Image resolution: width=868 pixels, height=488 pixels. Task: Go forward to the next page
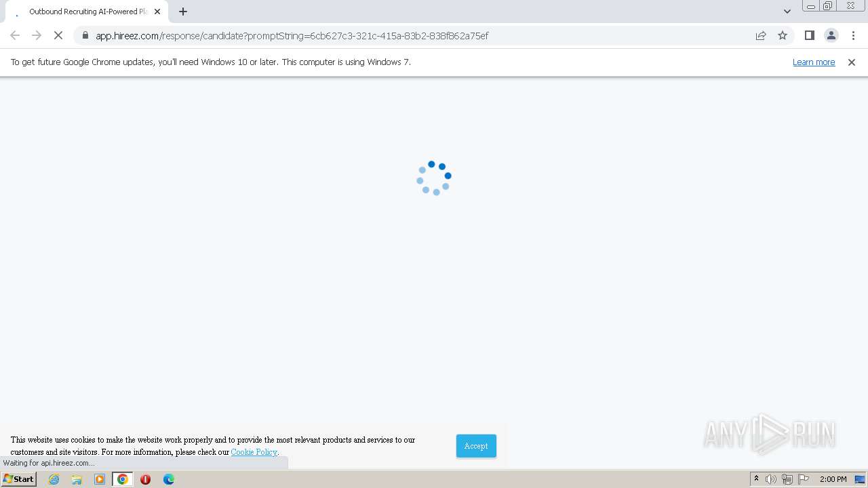[37, 35]
